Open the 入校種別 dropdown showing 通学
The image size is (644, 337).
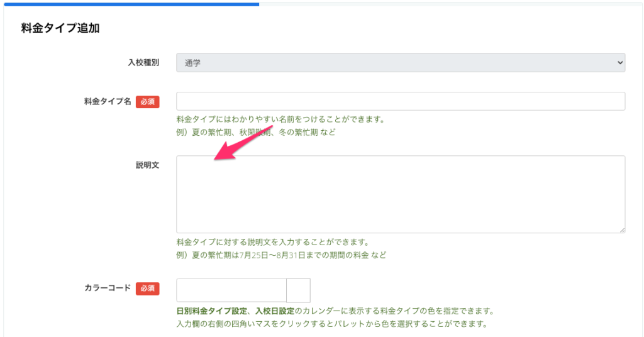point(400,62)
